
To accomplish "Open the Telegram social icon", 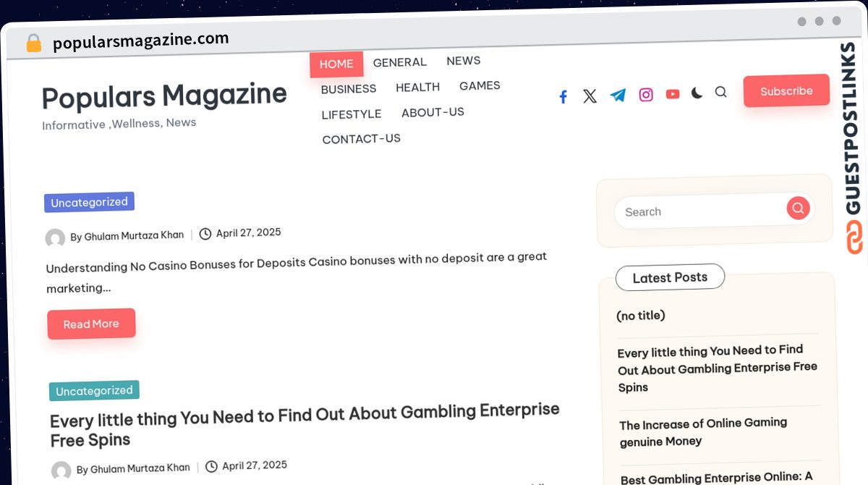I will (x=618, y=96).
